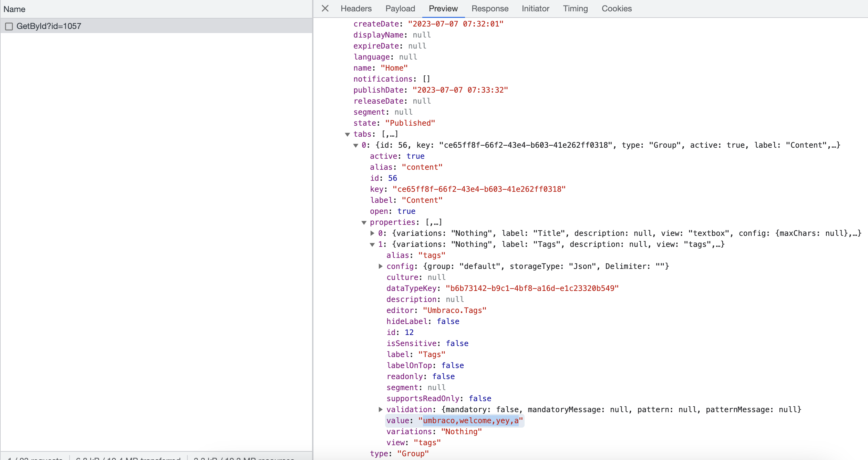
Task: Open the Payload tab
Action: [x=400, y=9]
